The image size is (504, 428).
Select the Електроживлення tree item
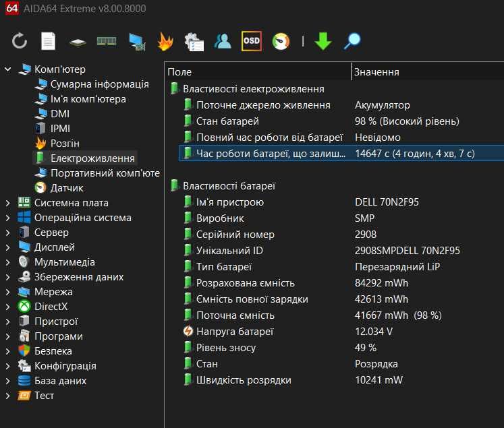(92, 158)
